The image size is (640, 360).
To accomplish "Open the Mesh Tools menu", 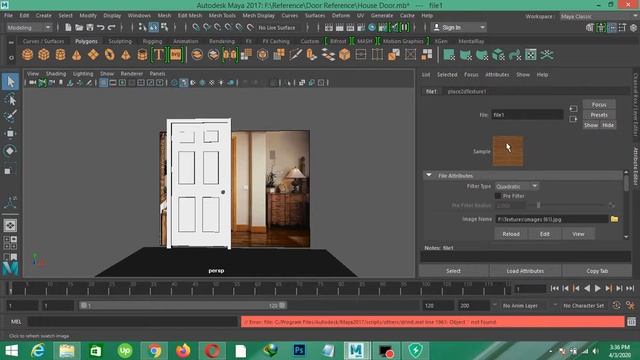I will click(x=222, y=16).
